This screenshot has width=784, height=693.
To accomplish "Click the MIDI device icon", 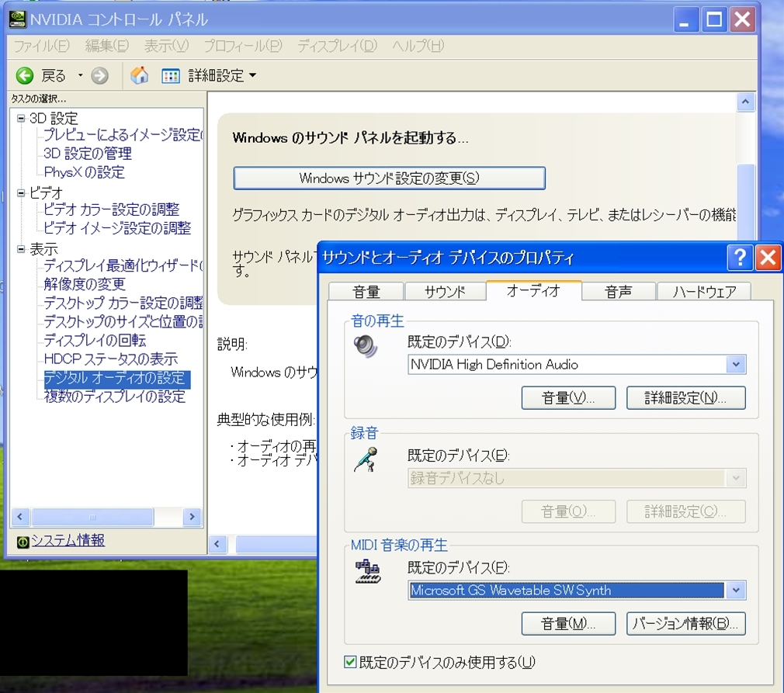I will [367, 572].
